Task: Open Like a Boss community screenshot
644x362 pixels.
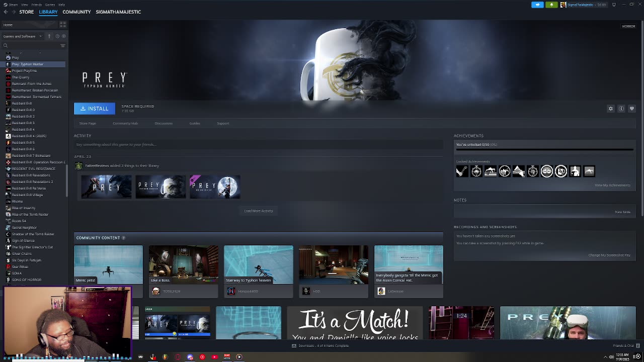Action: (183, 264)
